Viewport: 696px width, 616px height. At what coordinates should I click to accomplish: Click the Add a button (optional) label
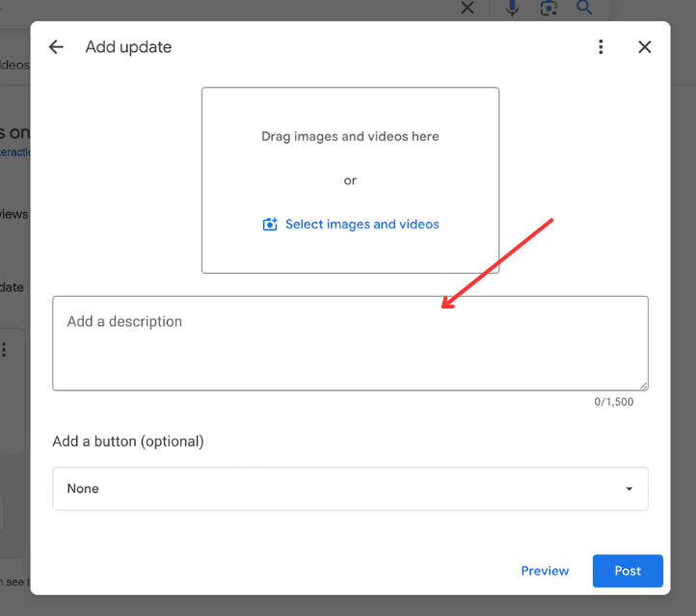click(128, 442)
